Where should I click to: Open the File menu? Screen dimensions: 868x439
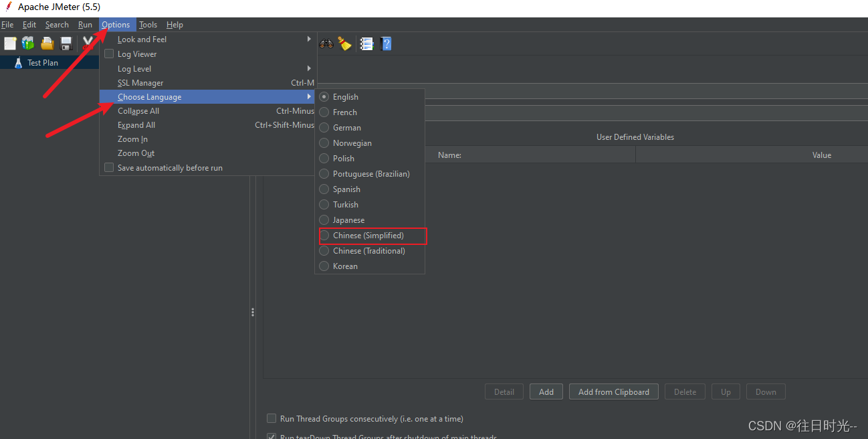tap(7, 25)
